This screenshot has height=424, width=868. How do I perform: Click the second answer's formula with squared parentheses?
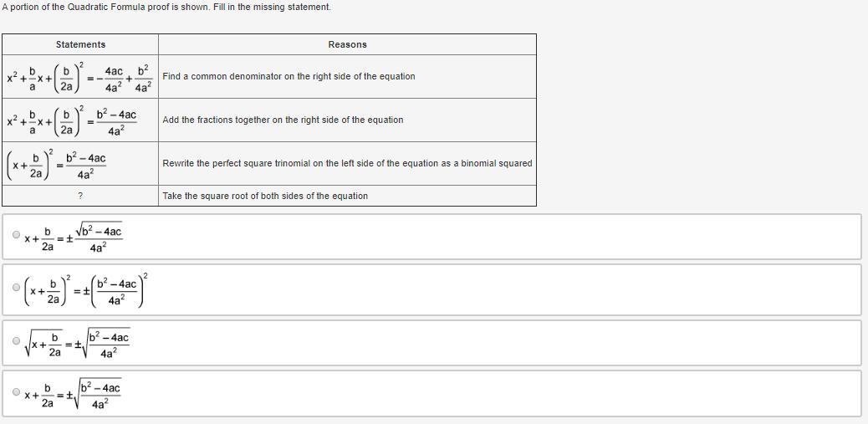tap(86, 290)
